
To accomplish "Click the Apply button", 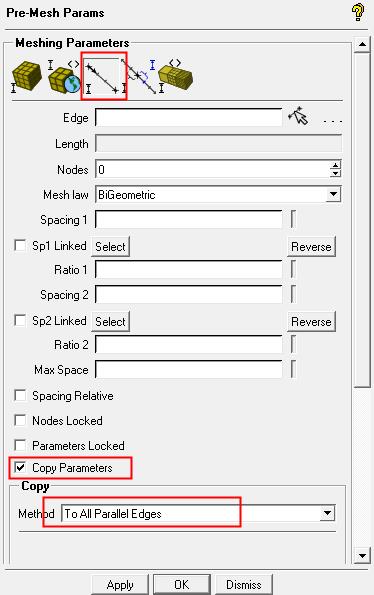I will 120,585.
